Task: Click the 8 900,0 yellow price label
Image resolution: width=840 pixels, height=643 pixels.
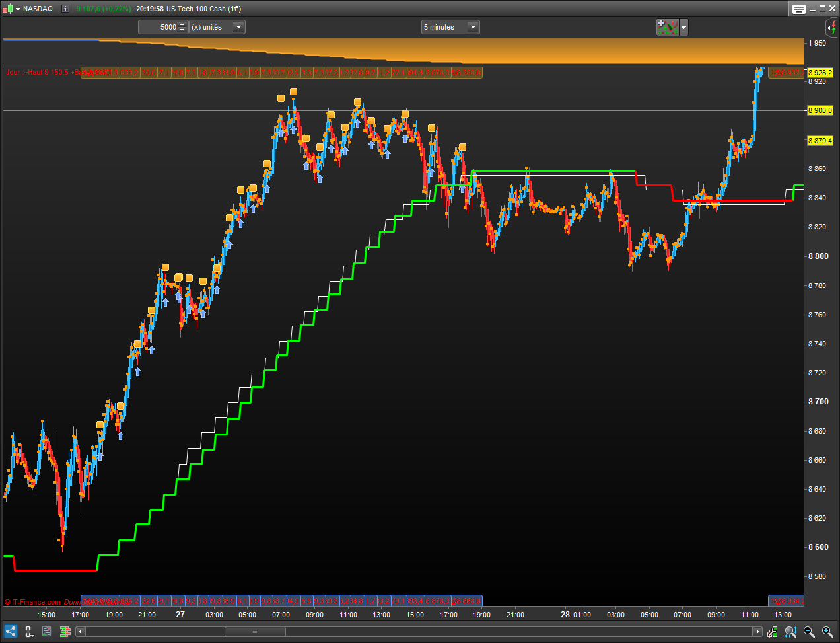Action: point(820,110)
